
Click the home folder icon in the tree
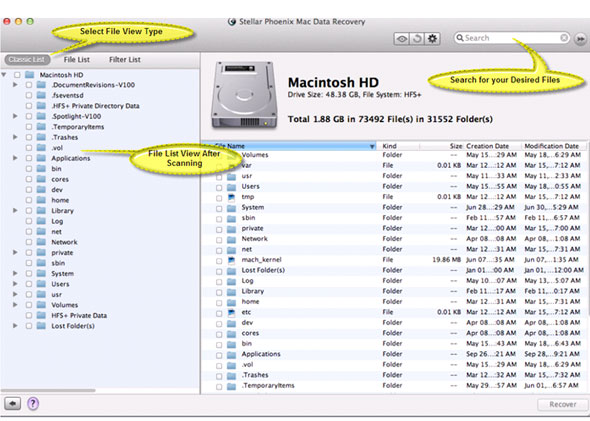(x=41, y=200)
